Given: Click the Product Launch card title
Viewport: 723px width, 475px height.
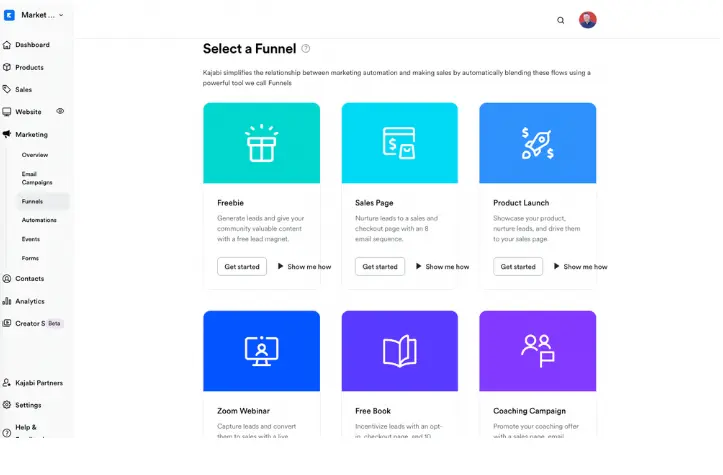Looking at the screenshot, I should point(521,203).
